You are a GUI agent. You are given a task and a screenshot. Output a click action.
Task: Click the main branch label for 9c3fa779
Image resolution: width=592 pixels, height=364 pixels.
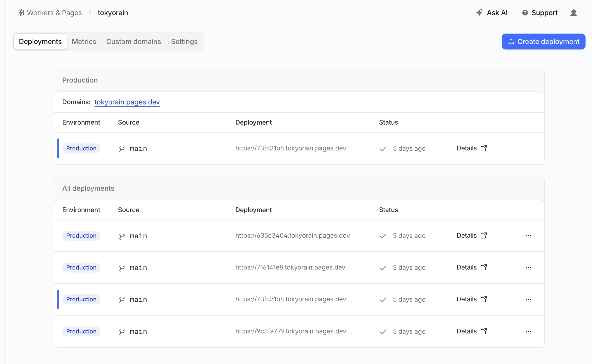(x=138, y=332)
